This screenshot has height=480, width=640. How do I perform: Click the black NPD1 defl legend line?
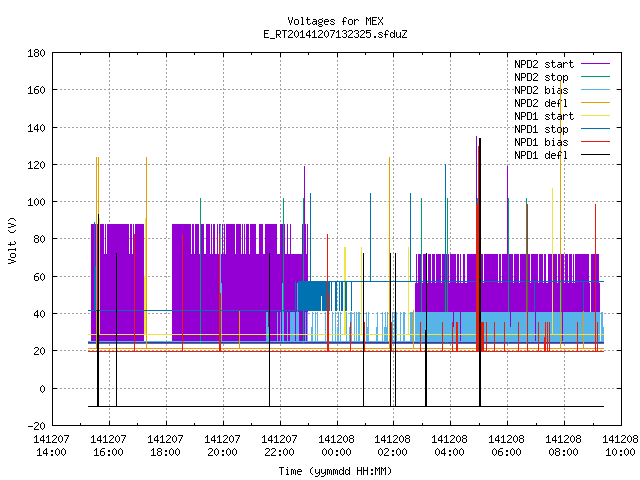(x=595, y=155)
